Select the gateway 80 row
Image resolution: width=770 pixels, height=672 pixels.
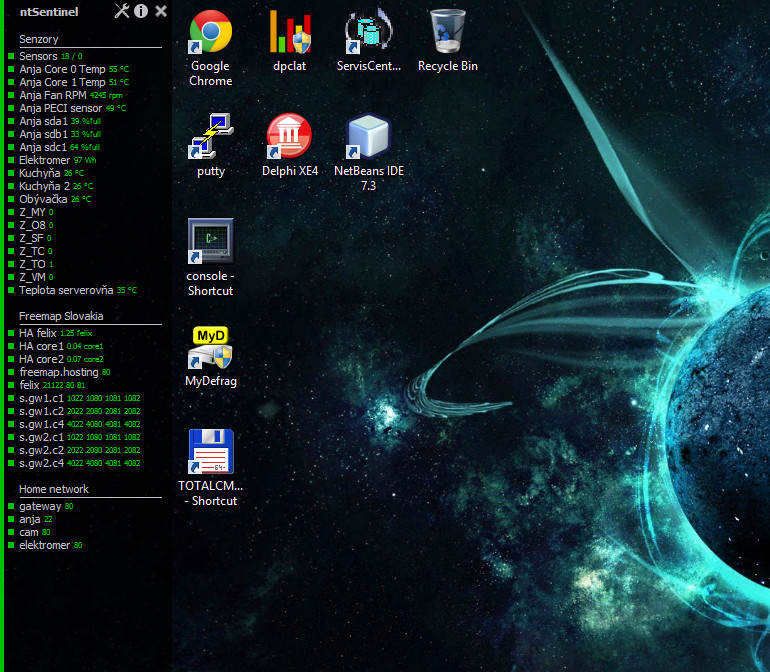click(x=41, y=506)
